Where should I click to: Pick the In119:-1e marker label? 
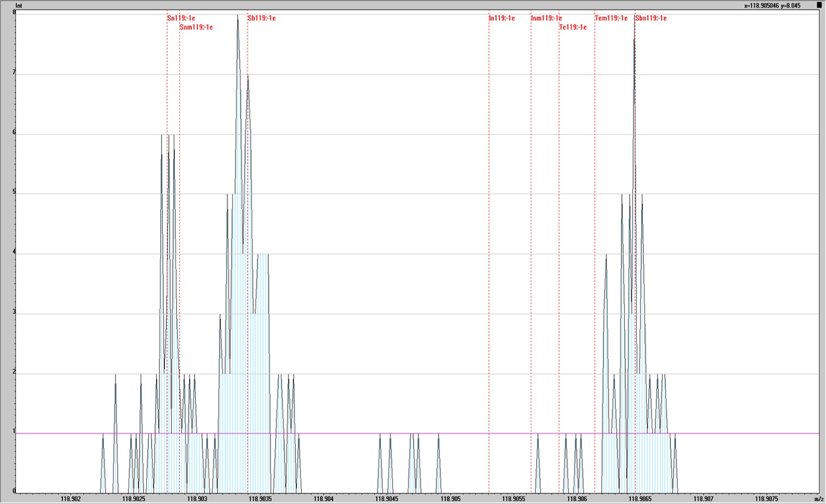pos(502,18)
